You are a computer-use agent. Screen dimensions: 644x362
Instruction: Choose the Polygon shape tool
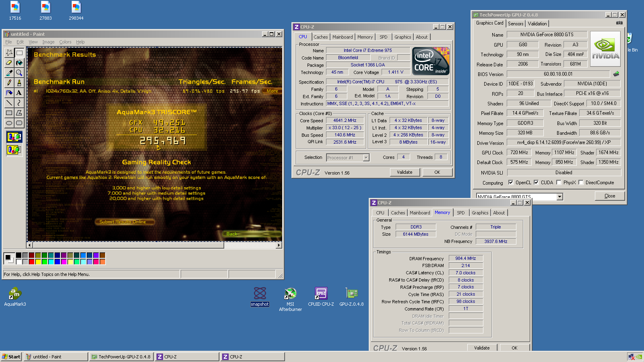pos(19,113)
